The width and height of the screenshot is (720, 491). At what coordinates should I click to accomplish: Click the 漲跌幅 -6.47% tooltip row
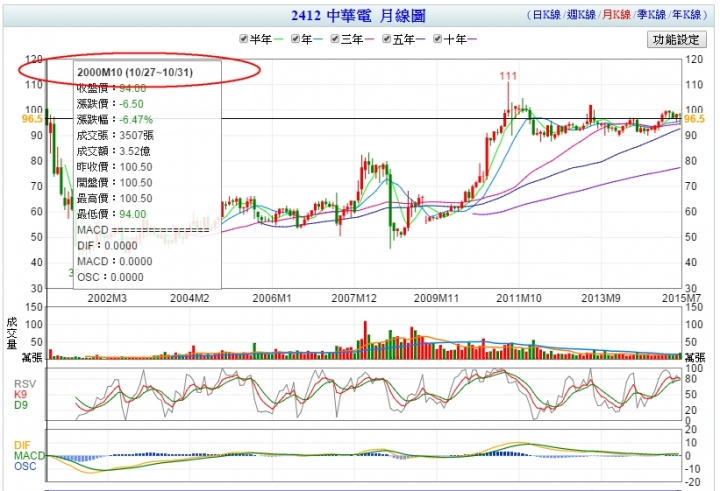115,119
